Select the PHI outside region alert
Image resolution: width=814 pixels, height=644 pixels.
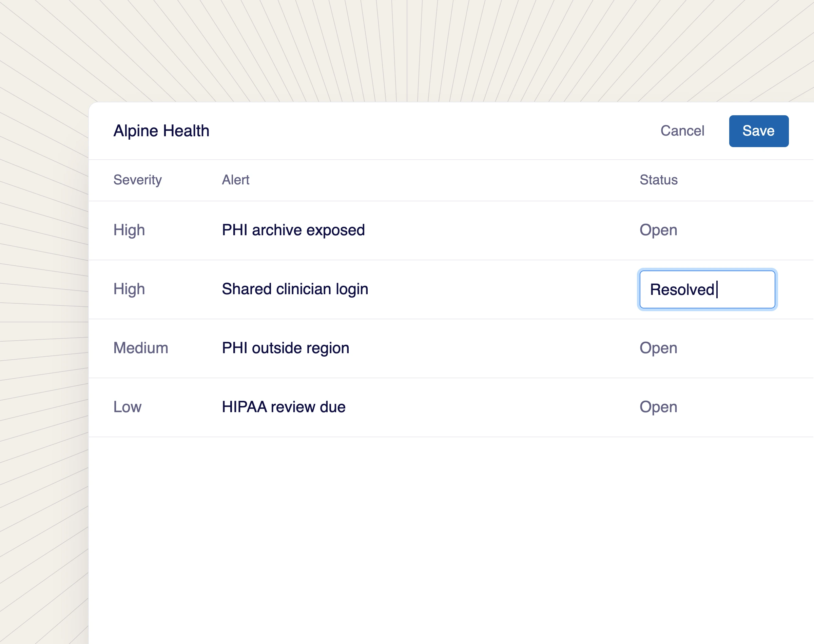pos(286,348)
